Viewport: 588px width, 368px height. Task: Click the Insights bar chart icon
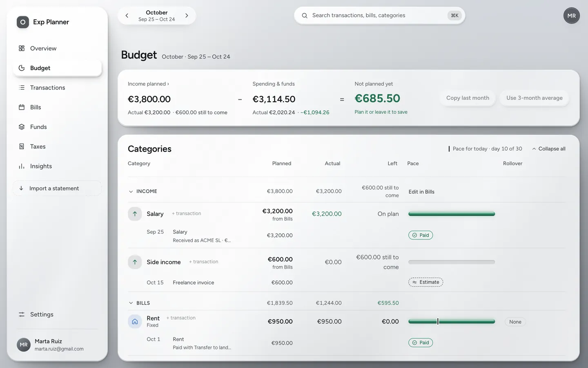[x=22, y=166]
